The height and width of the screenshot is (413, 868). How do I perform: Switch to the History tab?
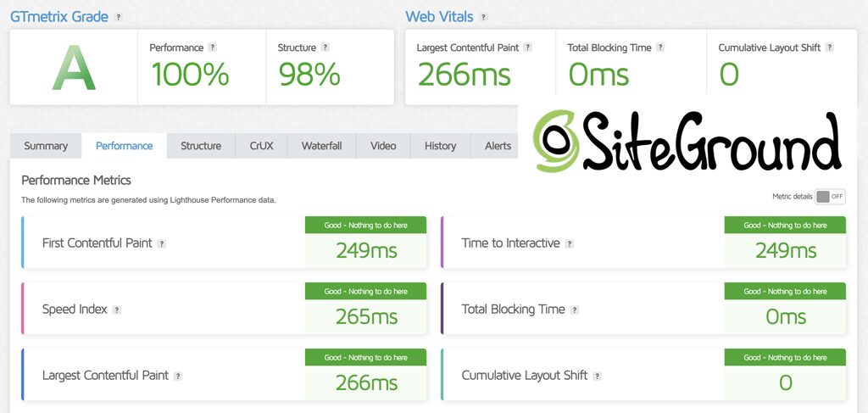point(441,146)
